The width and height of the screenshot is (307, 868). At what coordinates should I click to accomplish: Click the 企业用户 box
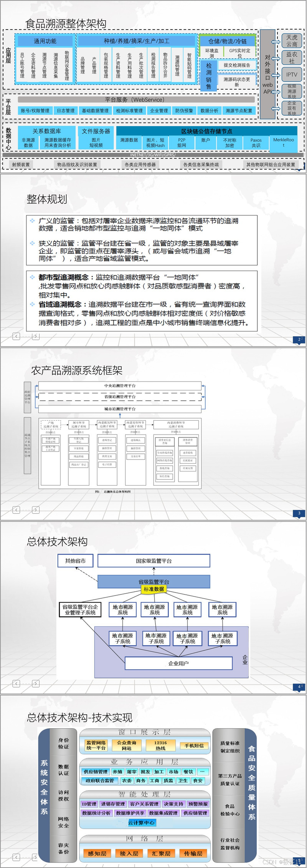[x=178, y=663]
